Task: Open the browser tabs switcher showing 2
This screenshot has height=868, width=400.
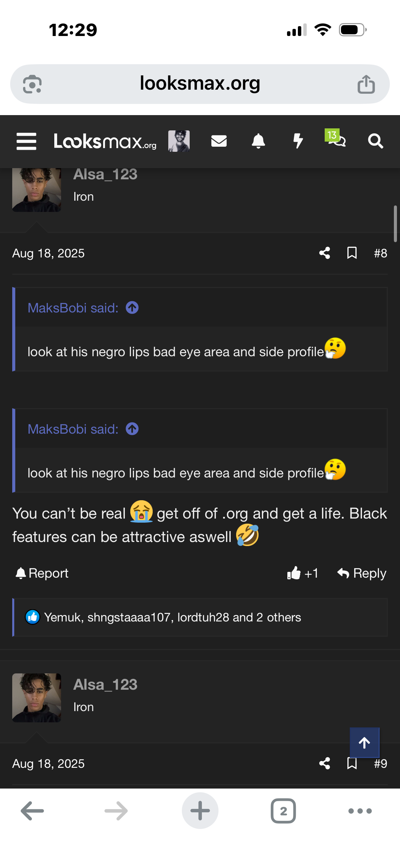Action: 283,811
